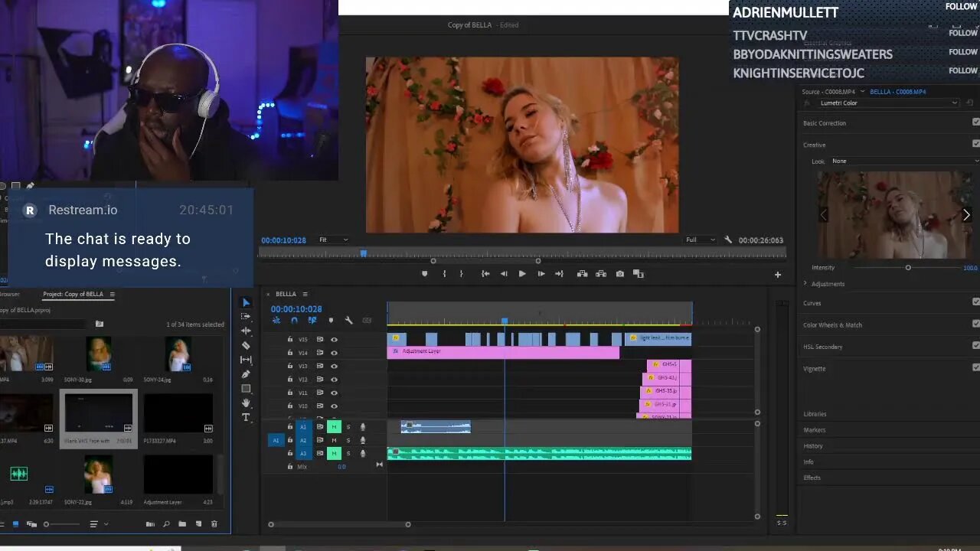Viewport: 980px width, 551px height.
Task: Add marker in program monitor
Action: [x=425, y=274]
